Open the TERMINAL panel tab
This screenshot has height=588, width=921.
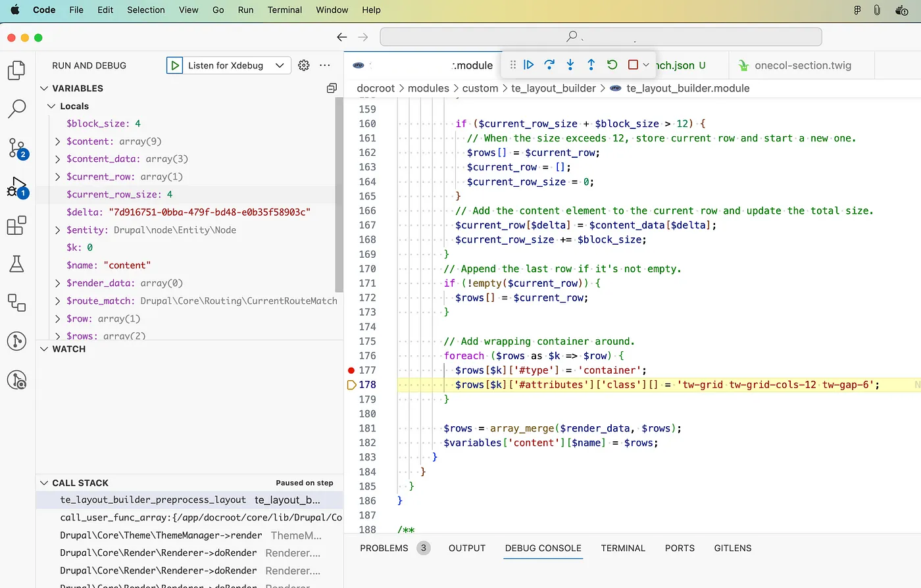pos(623,548)
